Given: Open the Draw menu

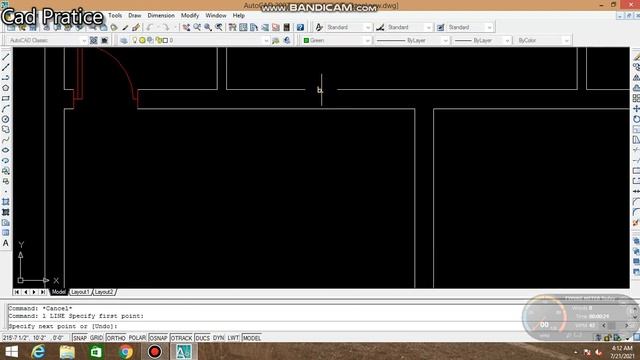Looking at the screenshot, I should click(x=135, y=16).
